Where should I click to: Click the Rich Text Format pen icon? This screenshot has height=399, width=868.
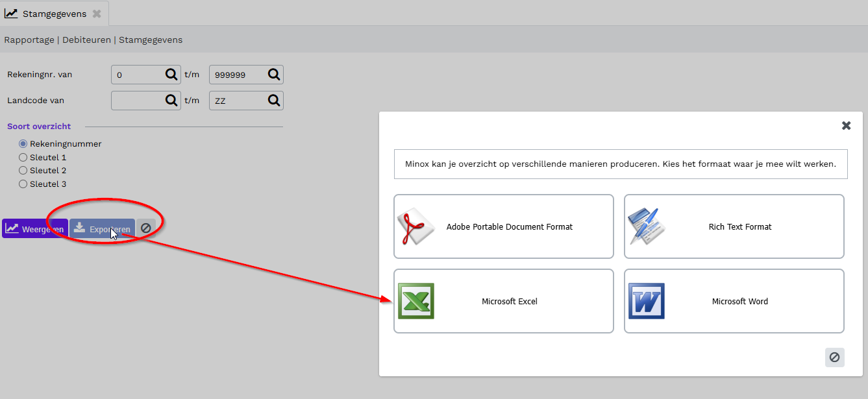pos(647,226)
